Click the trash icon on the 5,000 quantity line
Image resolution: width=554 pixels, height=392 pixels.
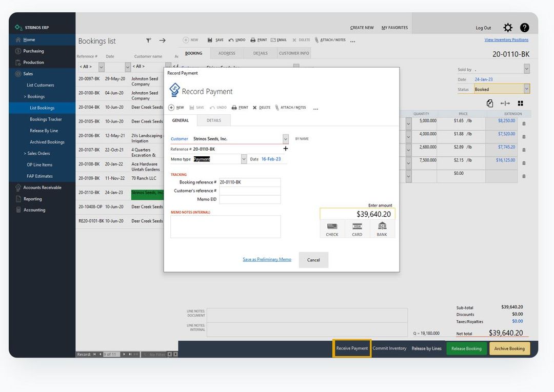click(x=523, y=122)
